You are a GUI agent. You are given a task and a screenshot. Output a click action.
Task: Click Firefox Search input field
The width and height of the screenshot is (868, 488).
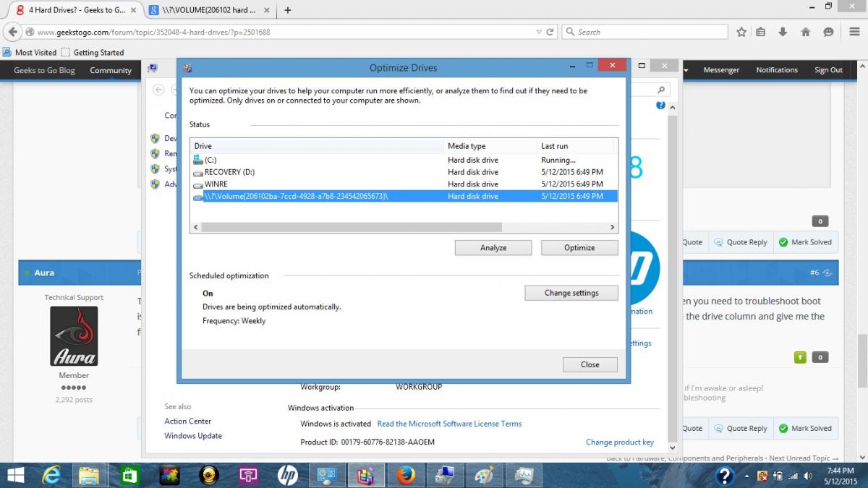coord(644,32)
